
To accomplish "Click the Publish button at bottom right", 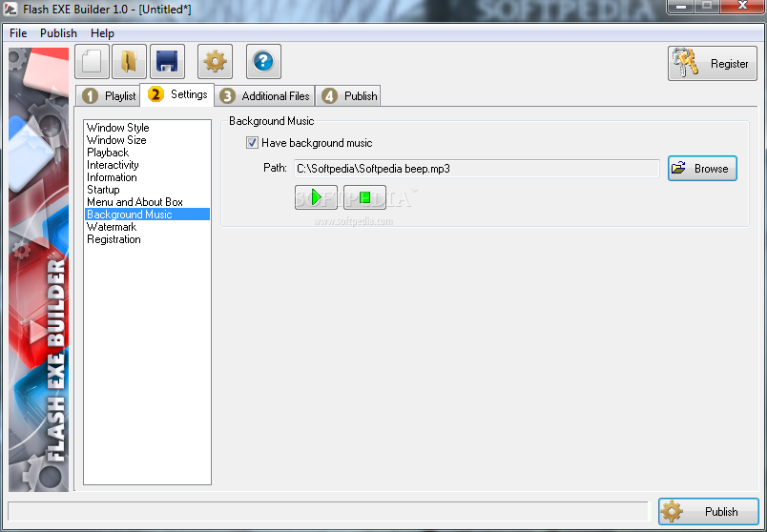I will (708, 511).
